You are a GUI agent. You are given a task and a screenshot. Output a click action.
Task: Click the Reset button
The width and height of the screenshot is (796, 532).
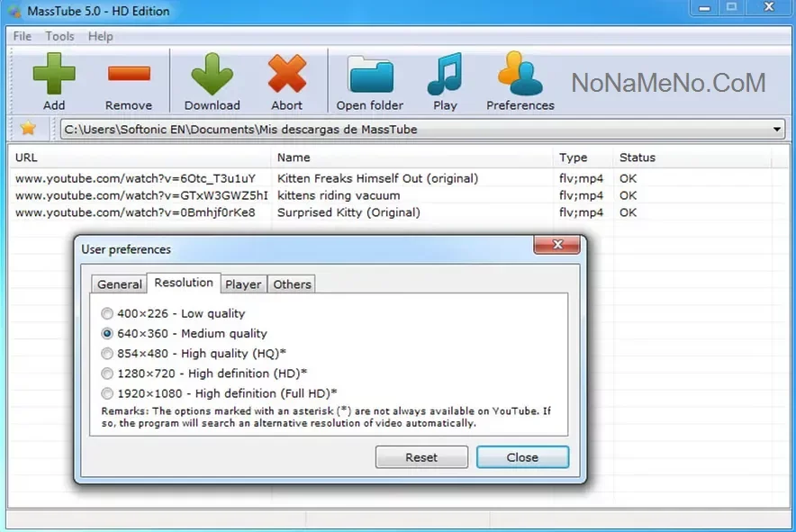coord(421,457)
